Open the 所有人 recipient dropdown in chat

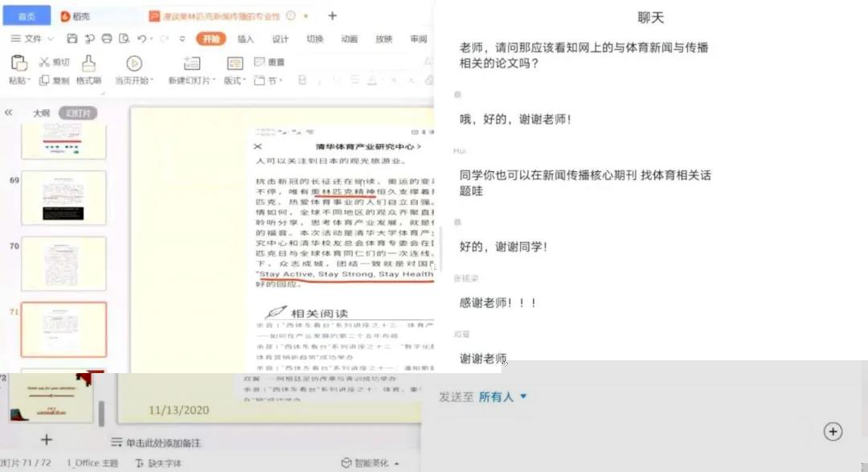502,396
